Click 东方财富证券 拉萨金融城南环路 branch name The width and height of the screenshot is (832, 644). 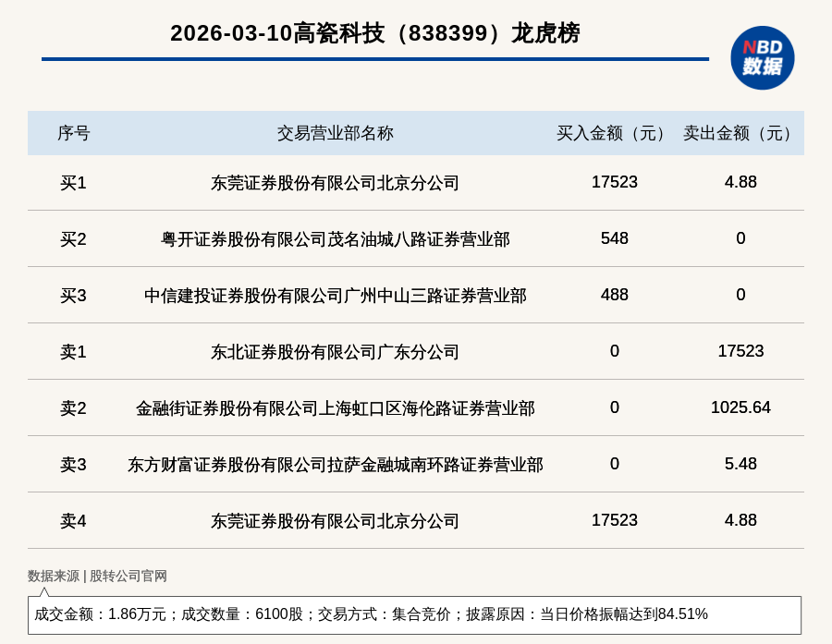335,465
